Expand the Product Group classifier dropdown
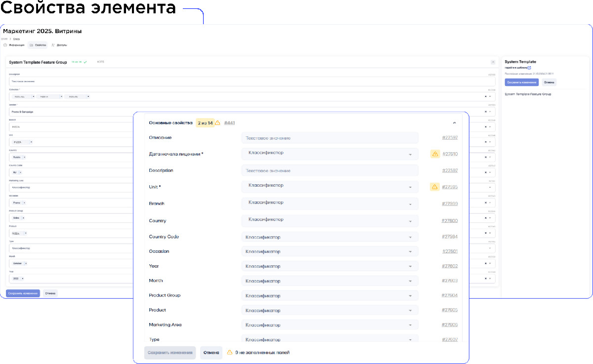593x364 pixels. coord(330,295)
